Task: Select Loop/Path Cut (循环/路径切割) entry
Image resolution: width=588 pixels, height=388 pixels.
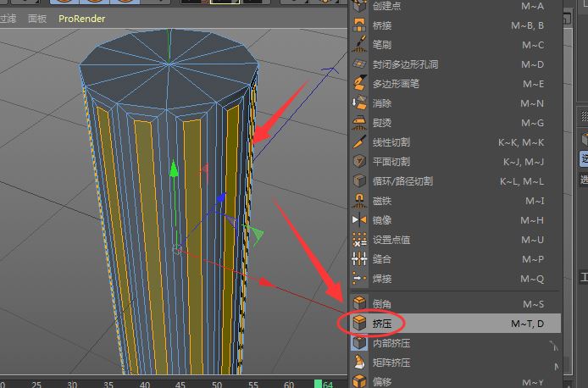Action: coord(402,181)
